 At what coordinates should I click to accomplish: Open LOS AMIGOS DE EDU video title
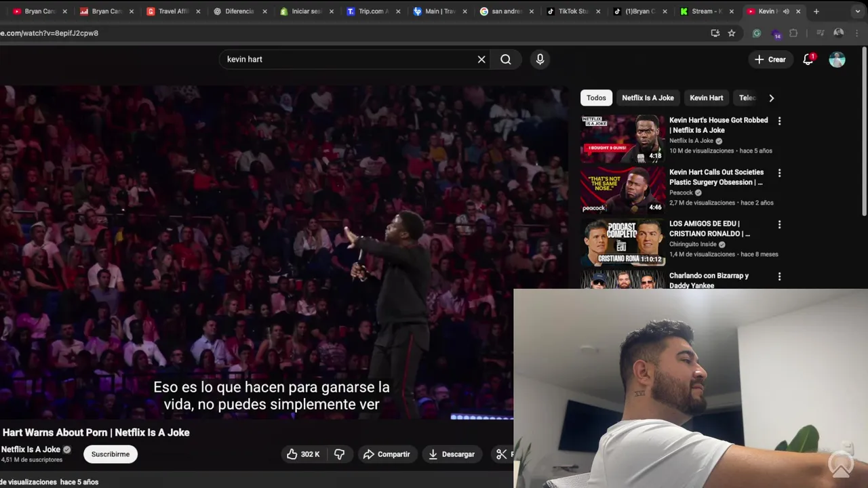(x=709, y=229)
